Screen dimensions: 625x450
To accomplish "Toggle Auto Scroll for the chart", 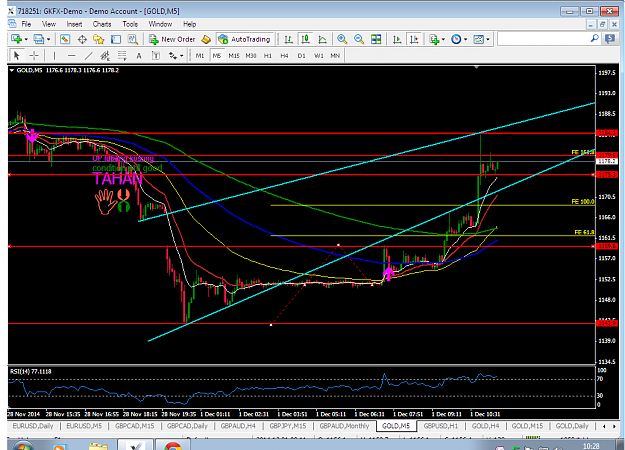I will coord(397,39).
